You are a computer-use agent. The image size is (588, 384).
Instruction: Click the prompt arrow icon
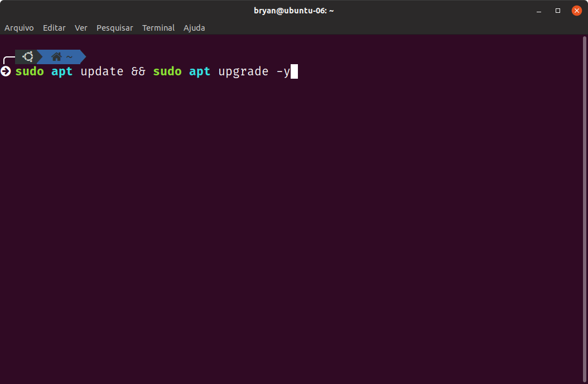pos(6,71)
